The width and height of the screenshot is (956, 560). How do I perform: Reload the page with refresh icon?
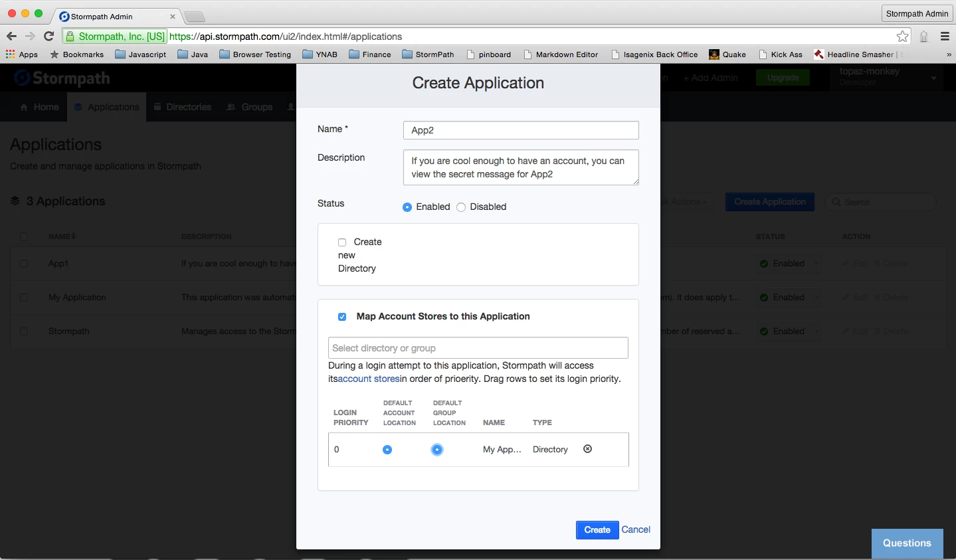(48, 37)
